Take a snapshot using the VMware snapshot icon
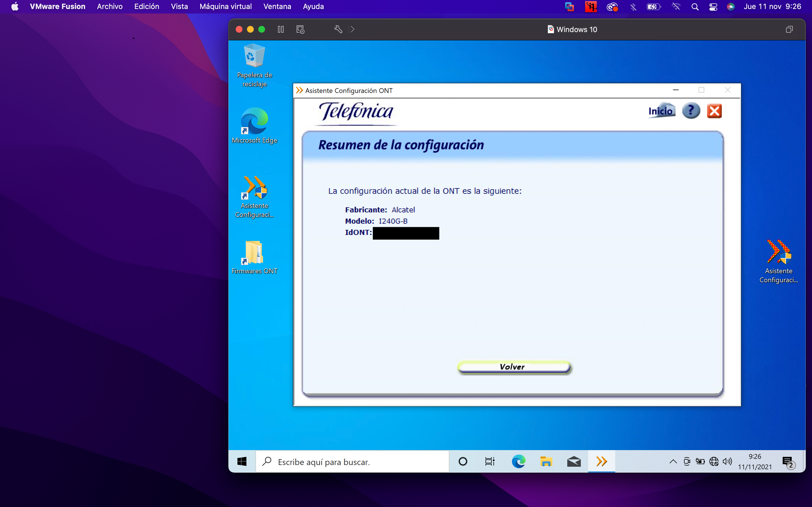The image size is (812, 507). click(x=300, y=30)
